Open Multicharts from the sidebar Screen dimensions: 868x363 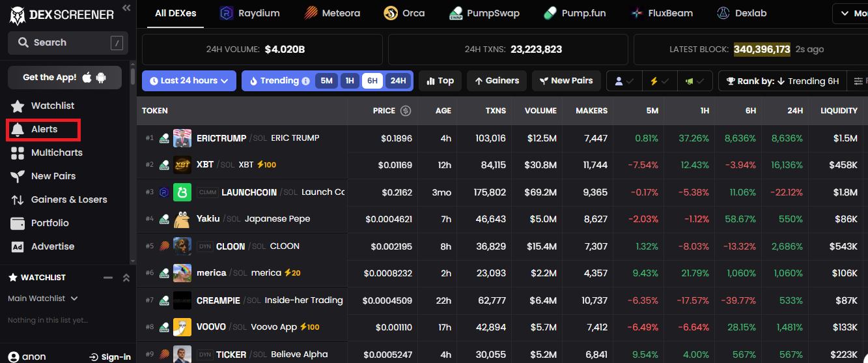pos(56,152)
